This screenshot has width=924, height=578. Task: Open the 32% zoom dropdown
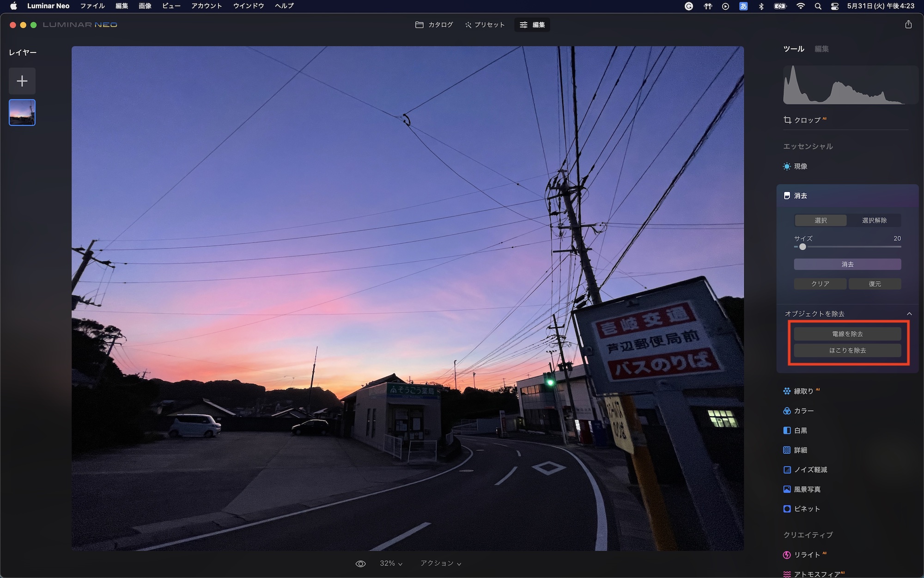coord(391,564)
